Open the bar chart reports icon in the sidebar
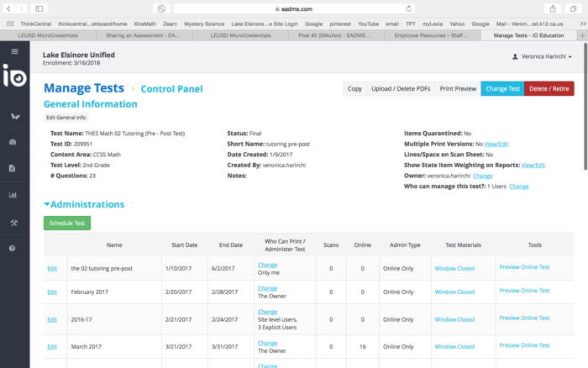Image resolution: width=588 pixels, height=368 pixels. [13, 196]
